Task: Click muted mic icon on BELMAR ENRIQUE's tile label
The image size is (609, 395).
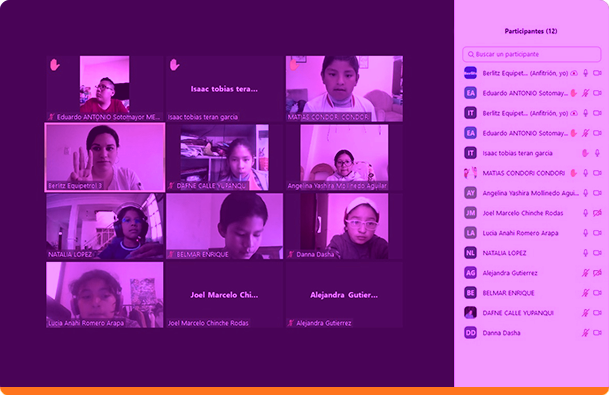Action: (x=171, y=254)
